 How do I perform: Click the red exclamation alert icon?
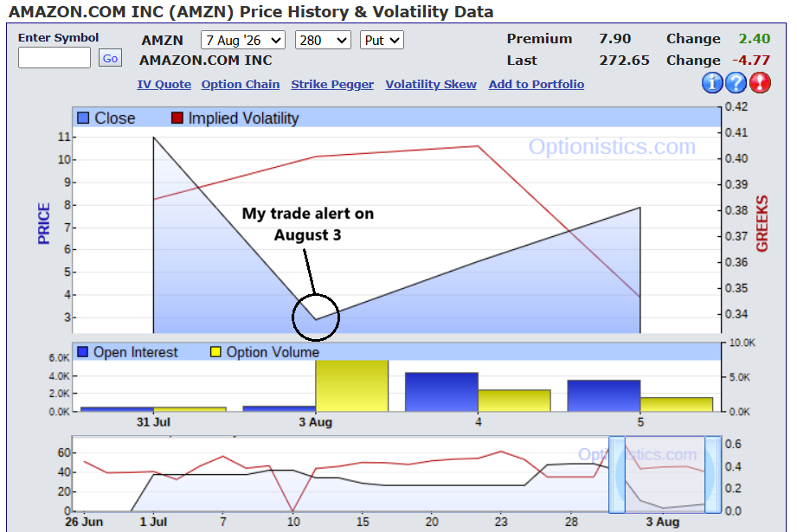[x=760, y=82]
